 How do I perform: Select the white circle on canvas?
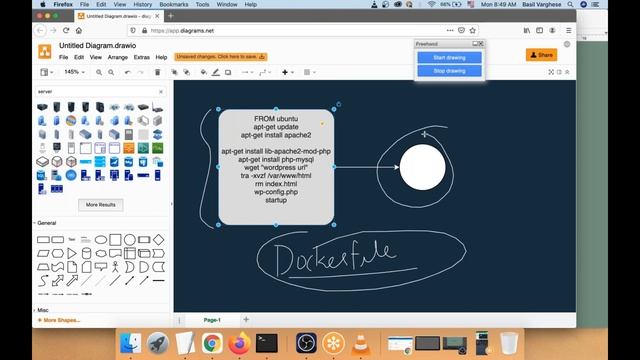coord(422,167)
